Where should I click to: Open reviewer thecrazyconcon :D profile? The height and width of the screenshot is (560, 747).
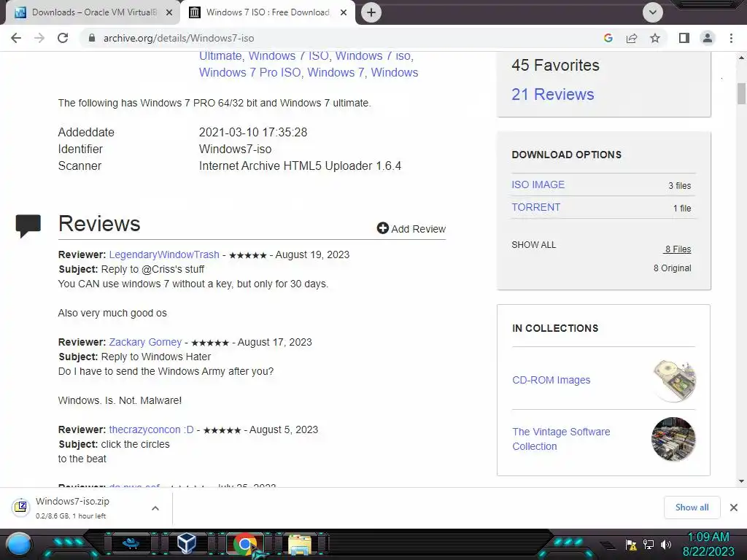(151, 429)
